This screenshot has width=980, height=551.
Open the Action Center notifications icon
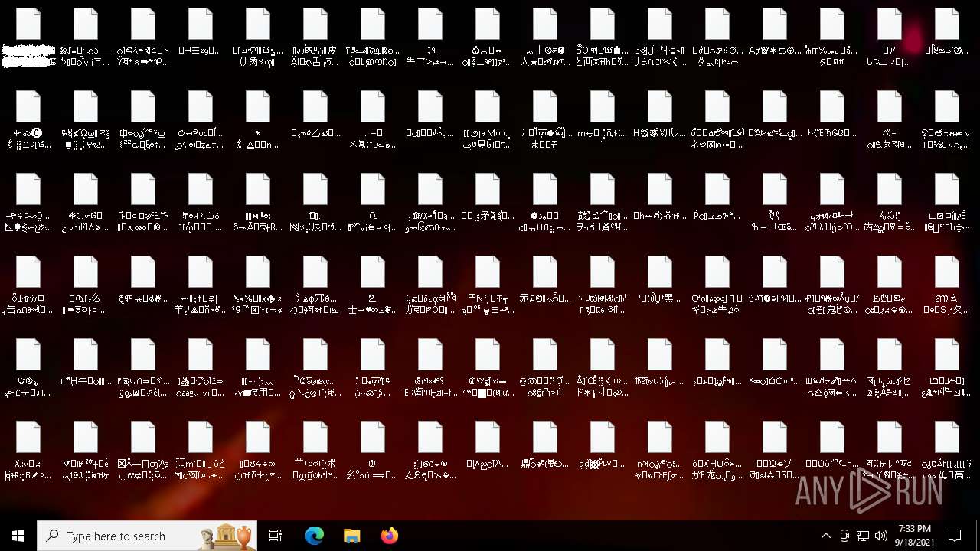click(955, 536)
